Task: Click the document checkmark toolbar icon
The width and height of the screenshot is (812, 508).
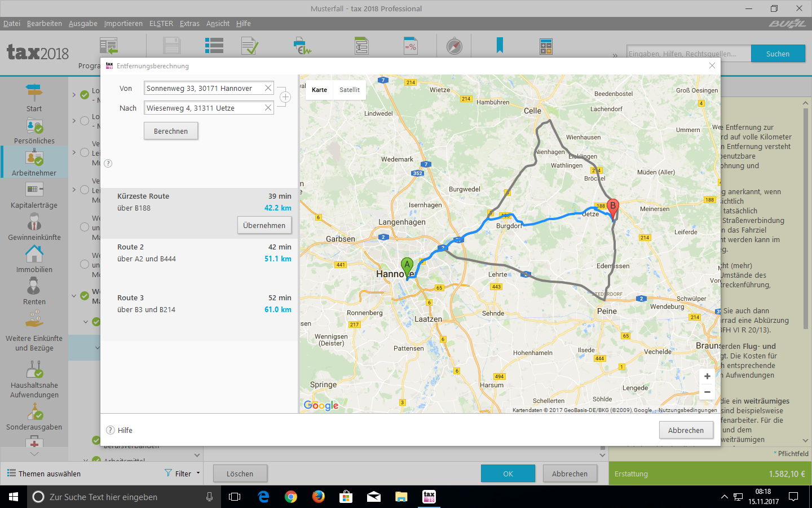Action: point(249,46)
